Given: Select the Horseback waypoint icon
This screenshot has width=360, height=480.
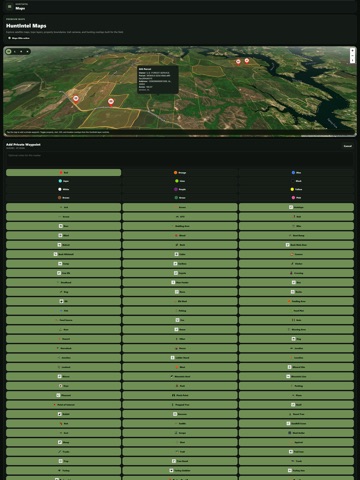Looking at the screenshot, I should pos(63,348).
